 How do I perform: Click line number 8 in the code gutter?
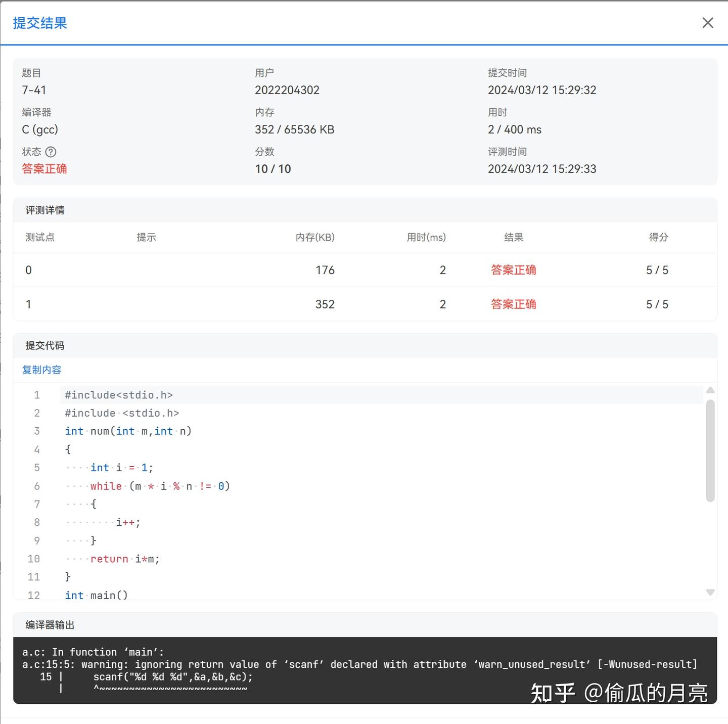point(37,522)
